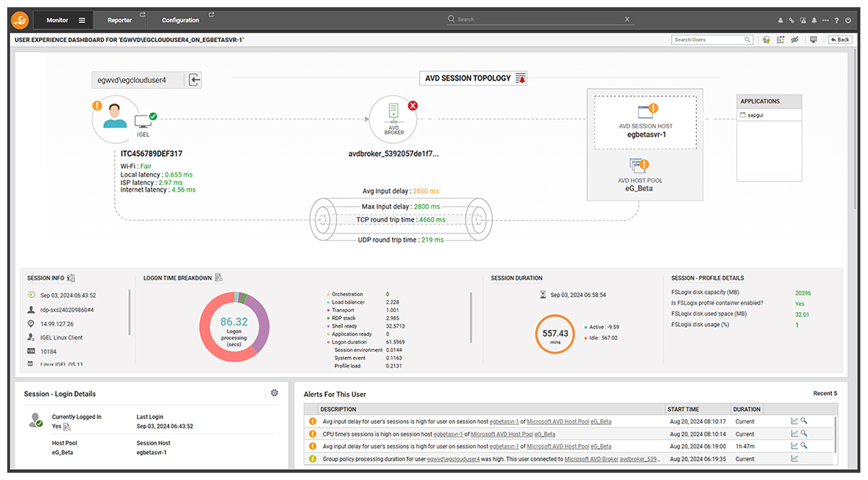
Task: Click the AVD Host Pool icon
Action: [x=637, y=167]
